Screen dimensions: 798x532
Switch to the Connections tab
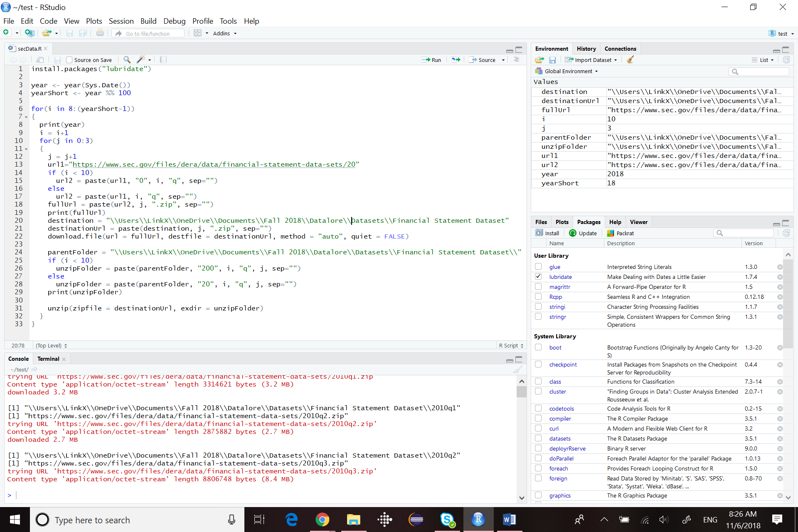[x=620, y=49]
